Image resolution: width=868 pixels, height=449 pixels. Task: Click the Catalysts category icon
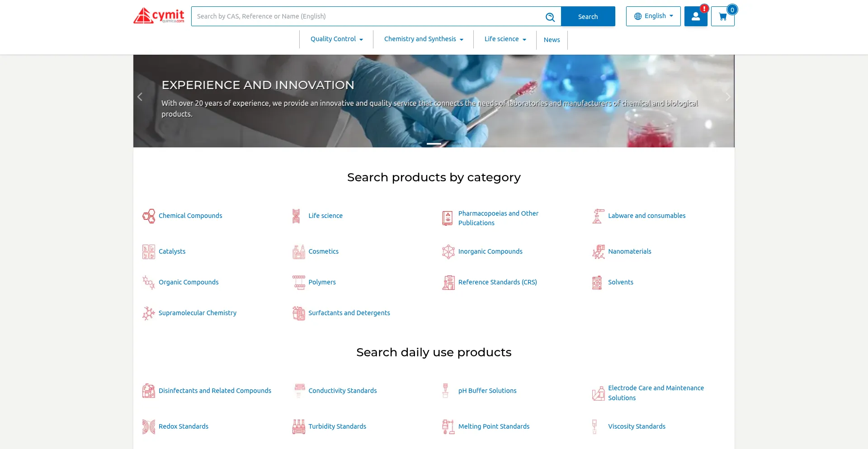click(149, 252)
